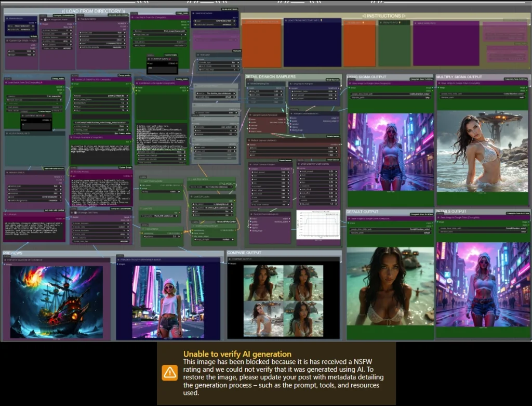This screenshot has width=532, height=406.
Task: Collapse the DualCLIPLoader node
Action: click(192, 197)
